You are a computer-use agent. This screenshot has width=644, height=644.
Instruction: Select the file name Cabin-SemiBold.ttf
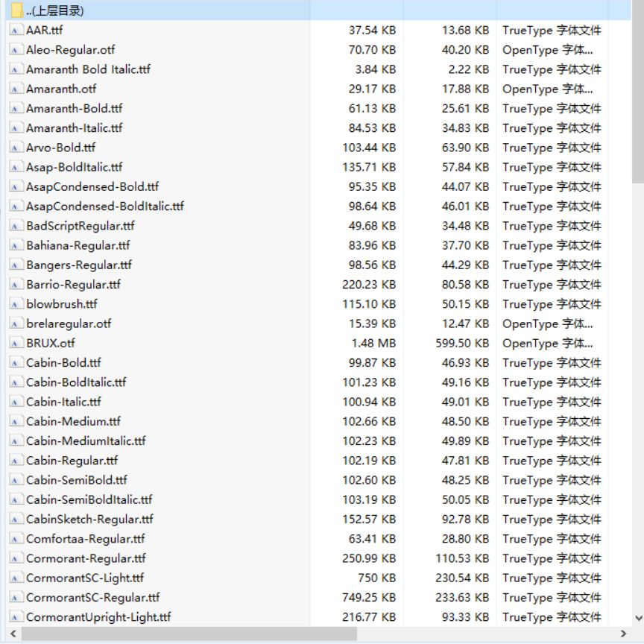tap(77, 480)
